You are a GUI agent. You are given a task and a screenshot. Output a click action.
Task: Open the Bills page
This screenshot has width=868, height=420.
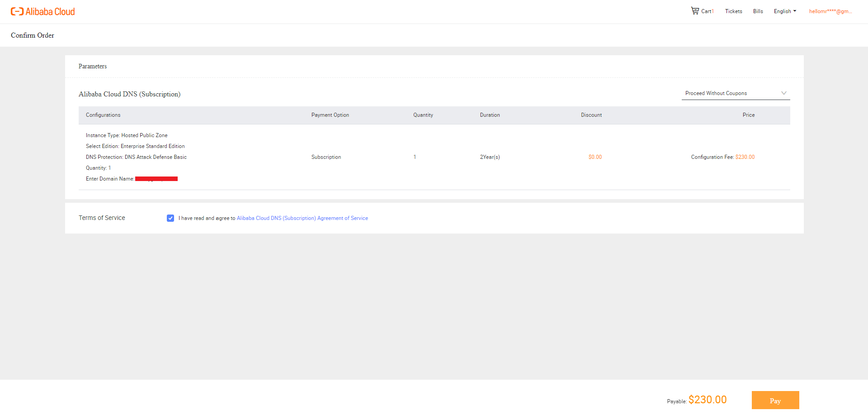click(758, 11)
